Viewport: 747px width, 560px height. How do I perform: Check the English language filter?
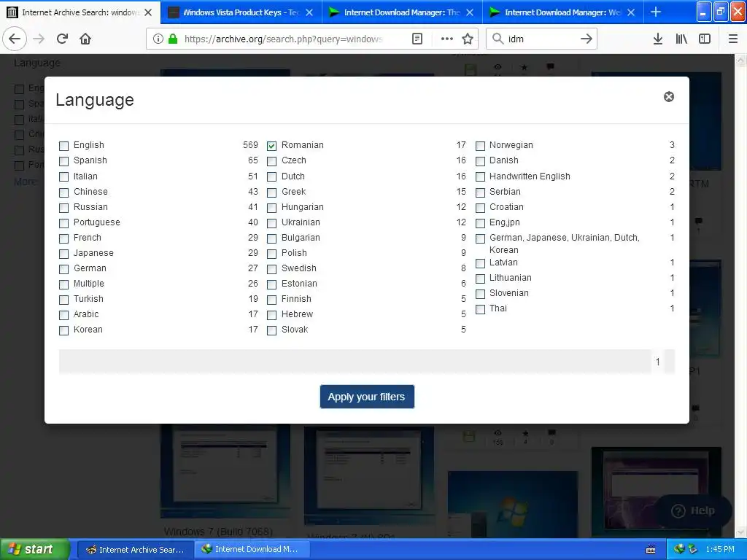(64, 146)
